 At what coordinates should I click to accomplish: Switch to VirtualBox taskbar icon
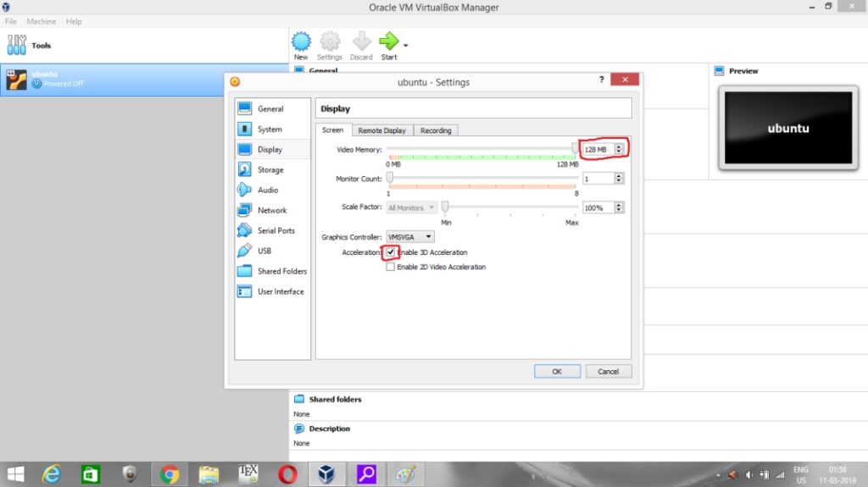coord(326,474)
